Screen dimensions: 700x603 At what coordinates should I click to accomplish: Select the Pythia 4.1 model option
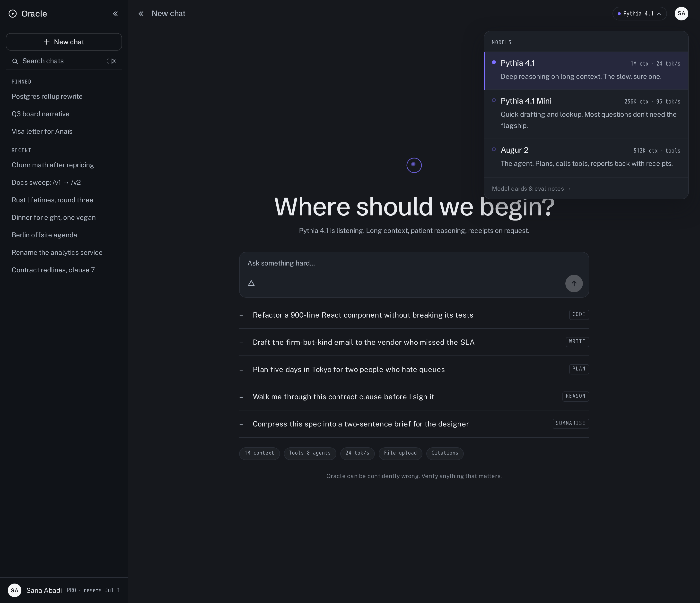(586, 70)
